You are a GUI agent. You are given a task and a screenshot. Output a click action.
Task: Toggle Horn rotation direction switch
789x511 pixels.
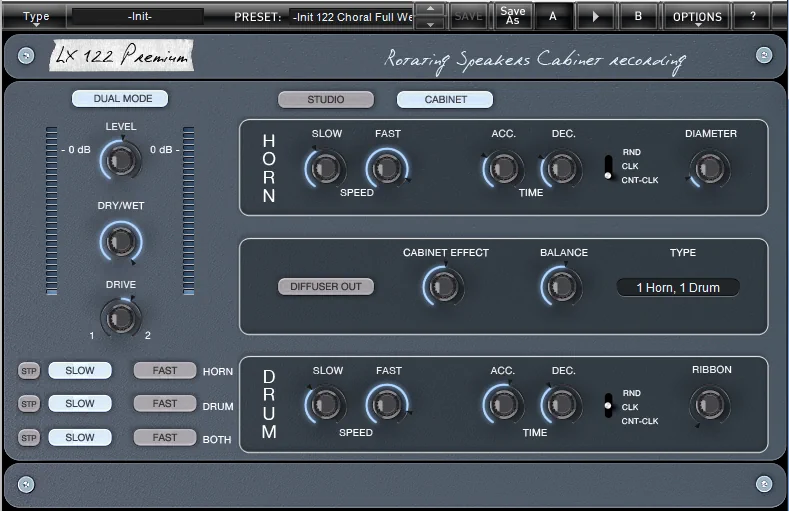point(608,167)
